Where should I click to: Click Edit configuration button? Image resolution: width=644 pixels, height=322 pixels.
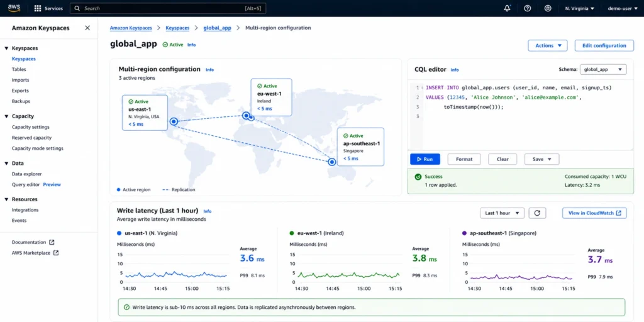[x=604, y=45]
